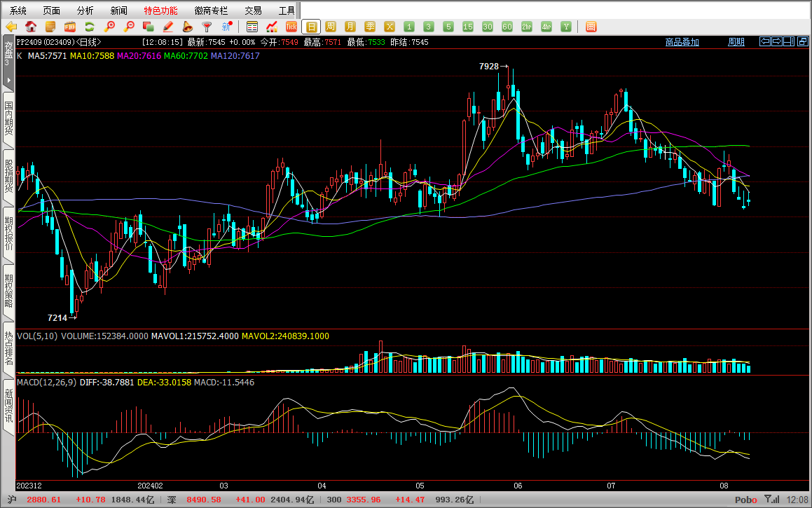Image resolution: width=812 pixels, height=508 pixels.
Task: Switch to weekly (周) K-line period
Action: 331,27
